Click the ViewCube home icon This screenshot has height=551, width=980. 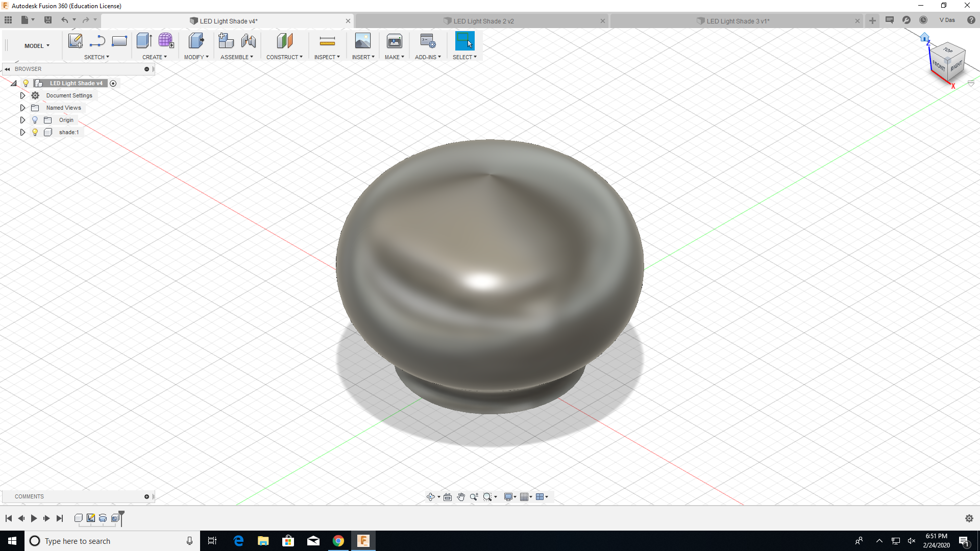coord(924,37)
